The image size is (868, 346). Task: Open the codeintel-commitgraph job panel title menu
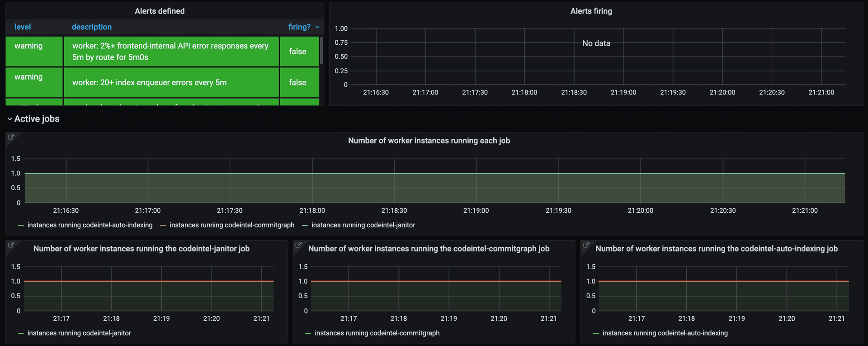click(x=429, y=248)
